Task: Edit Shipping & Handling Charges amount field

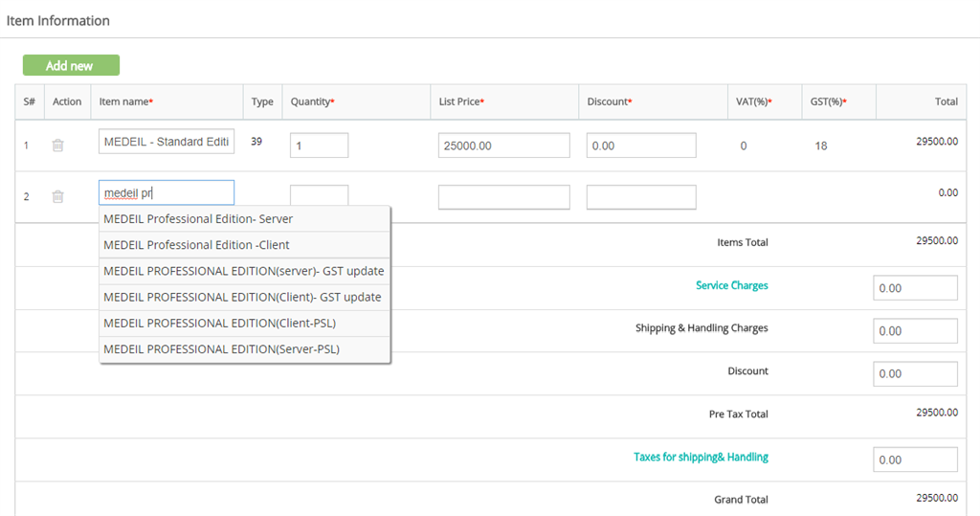Action: (x=915, y=331)
